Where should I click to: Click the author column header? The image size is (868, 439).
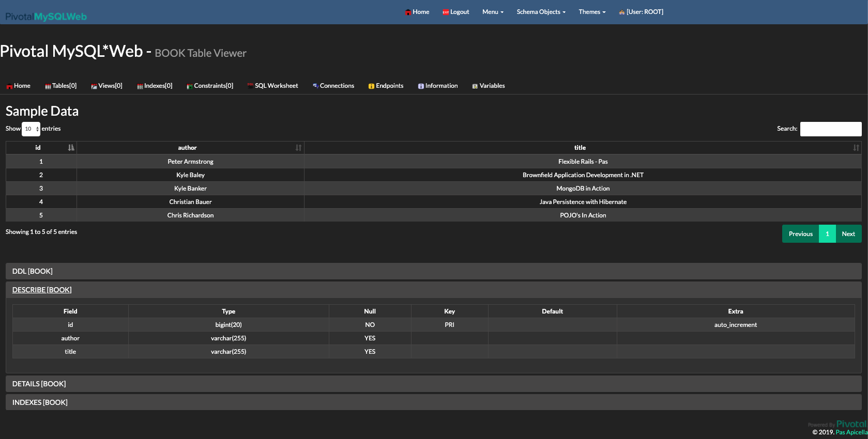190,148
